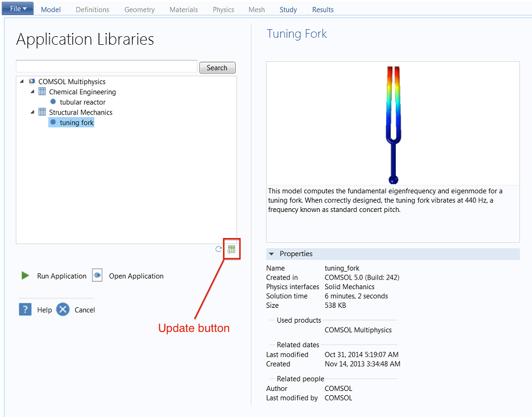Viewport: 532px width, 417px height.
Task: Click the green Run Application arrow
Action: (x=25, y=275)
